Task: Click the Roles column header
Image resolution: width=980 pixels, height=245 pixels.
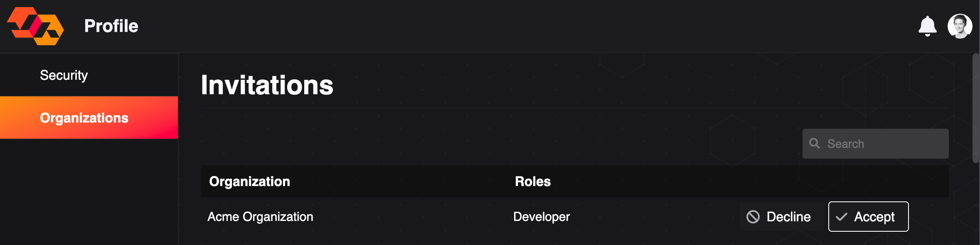Action: click(533, 181)
